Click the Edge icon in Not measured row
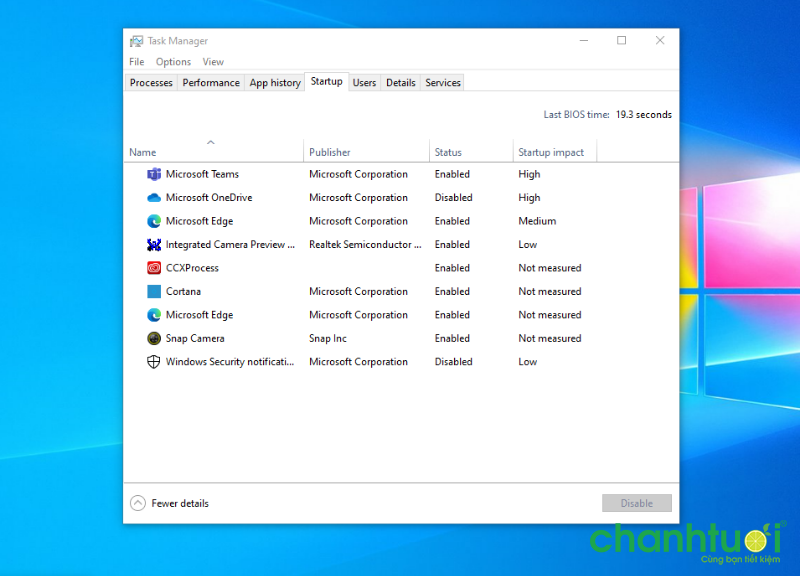800x576 pixels. point(154,315)
